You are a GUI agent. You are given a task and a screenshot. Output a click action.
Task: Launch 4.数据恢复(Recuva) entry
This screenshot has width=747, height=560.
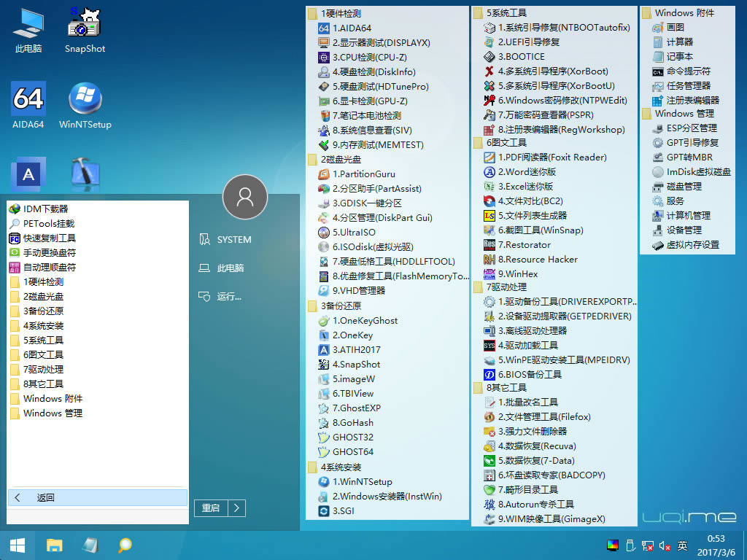click(530, 446)
